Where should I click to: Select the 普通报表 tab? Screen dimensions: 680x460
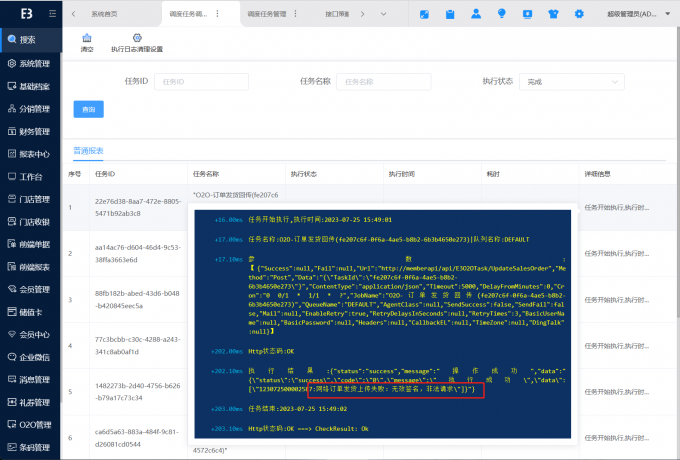pyautogui.click(x=88, y=150)
